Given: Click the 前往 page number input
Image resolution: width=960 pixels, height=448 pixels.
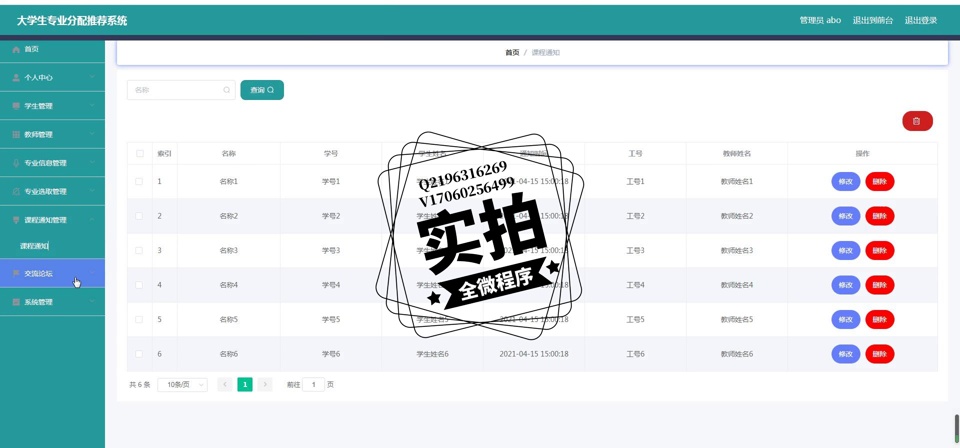Looking at the screenshot, I should point(313,385).
